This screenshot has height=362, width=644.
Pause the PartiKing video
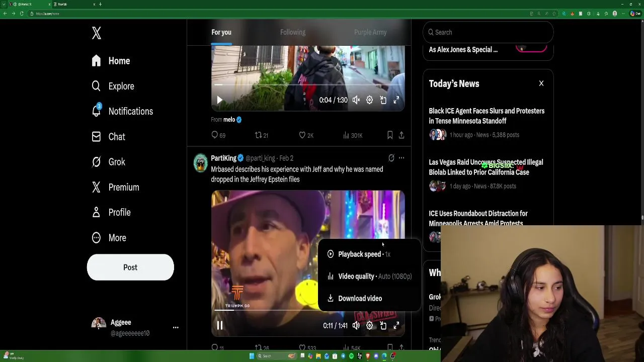tap(219, 326)
